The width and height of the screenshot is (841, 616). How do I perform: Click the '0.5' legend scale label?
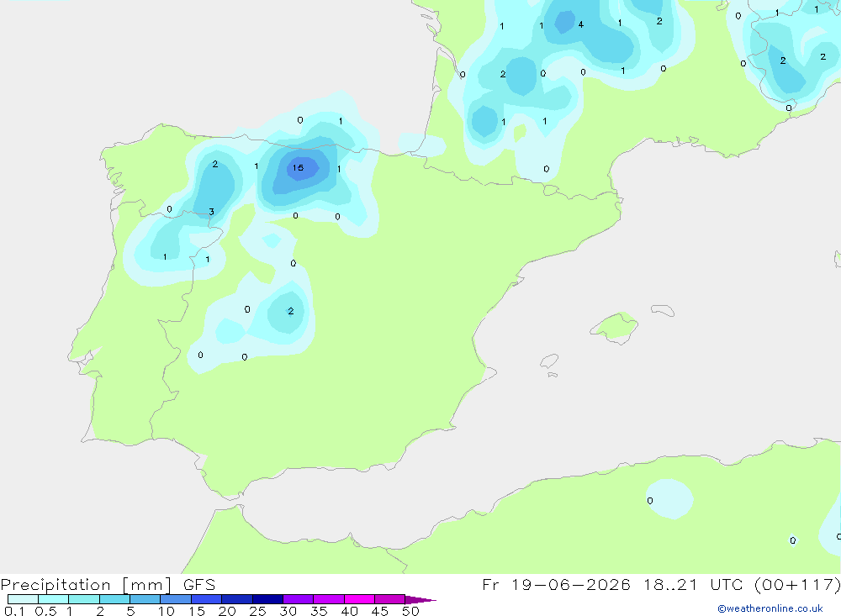45,611
